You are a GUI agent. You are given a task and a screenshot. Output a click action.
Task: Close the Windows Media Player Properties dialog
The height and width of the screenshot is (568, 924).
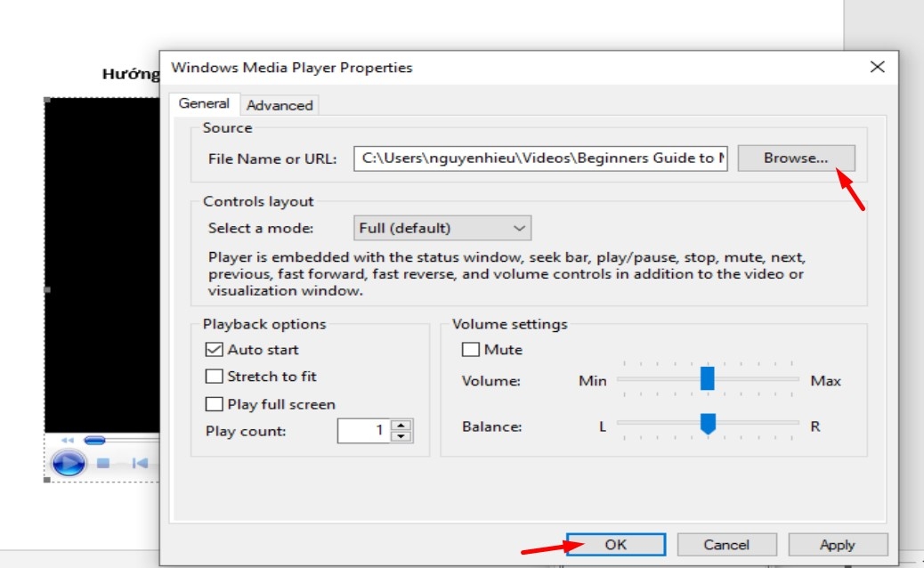coord(878,67)
